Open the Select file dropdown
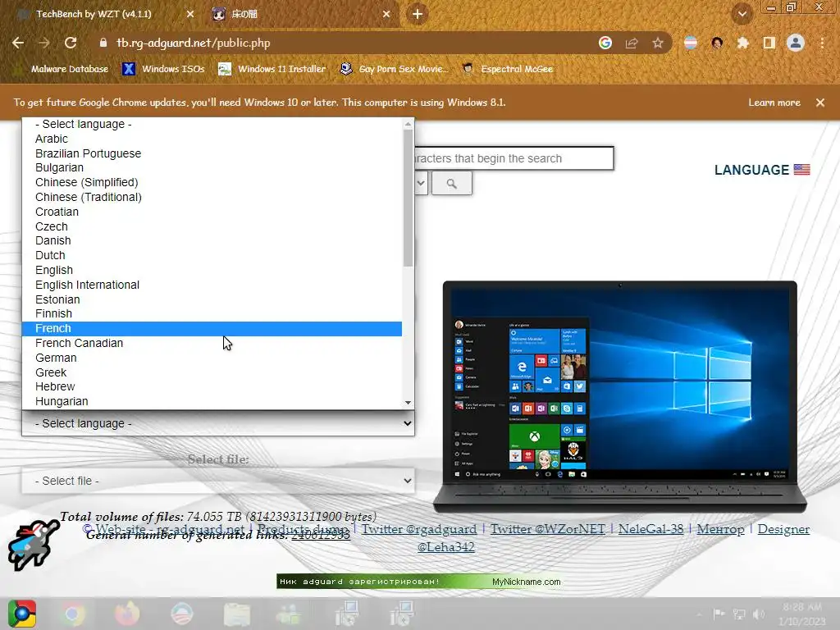This screenshot has width=840, height=630. [x=218, y=481]
